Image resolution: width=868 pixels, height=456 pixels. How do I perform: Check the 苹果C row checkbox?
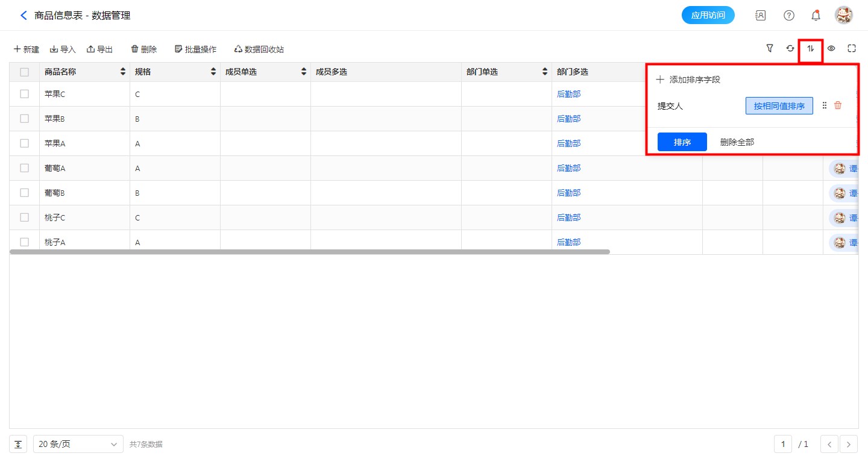click(25, 94)
